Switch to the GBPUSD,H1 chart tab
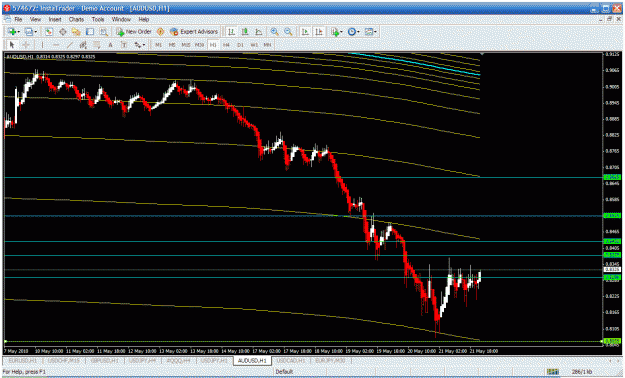Viewport: 625px width, 378px height. pyautogui.click(x=105, y=360)
